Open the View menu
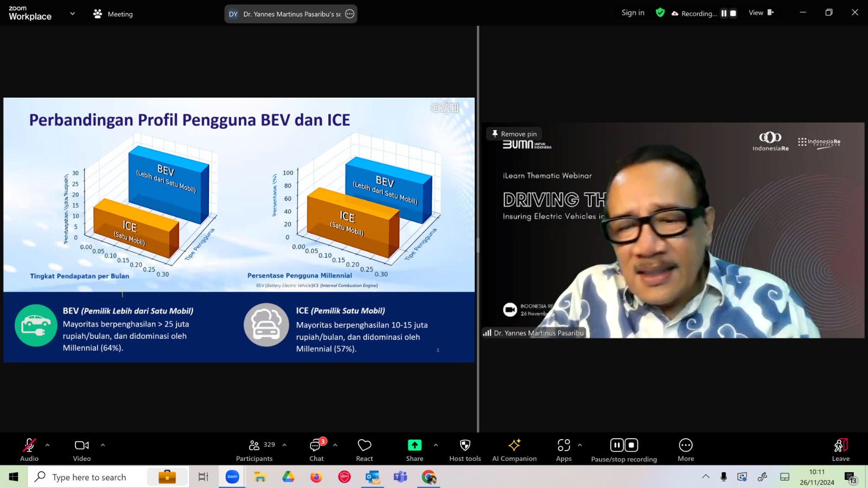The width and height of the screenshot is (868, 488). point(761,12)
